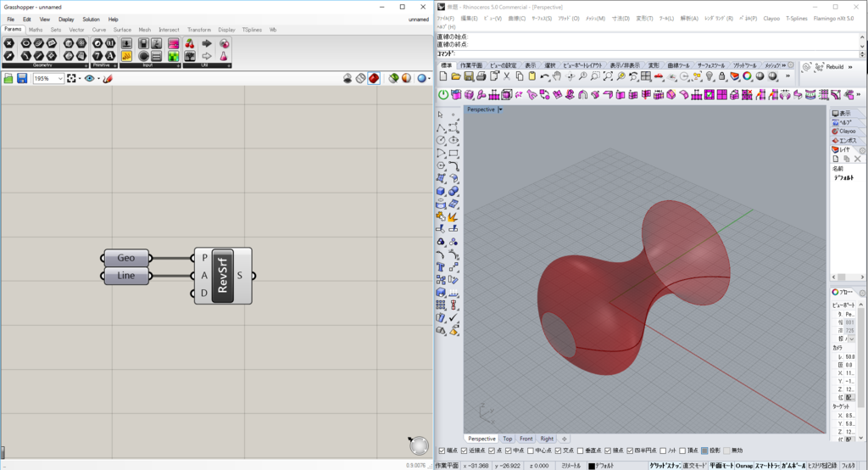This screenshot has width=868, height=470.
Task: Open file icon in Grasshopper canvas toolbar
Action: 8,79
